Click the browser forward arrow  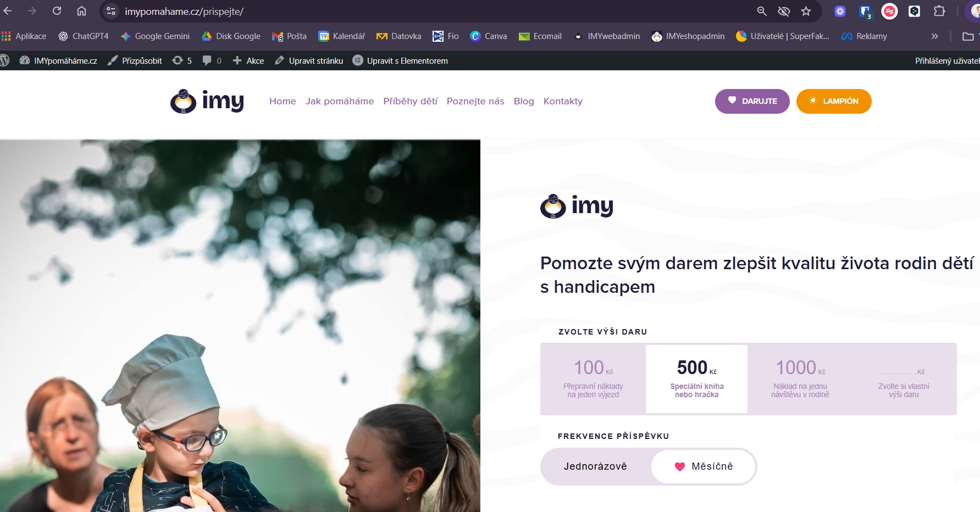click(32, 11)
